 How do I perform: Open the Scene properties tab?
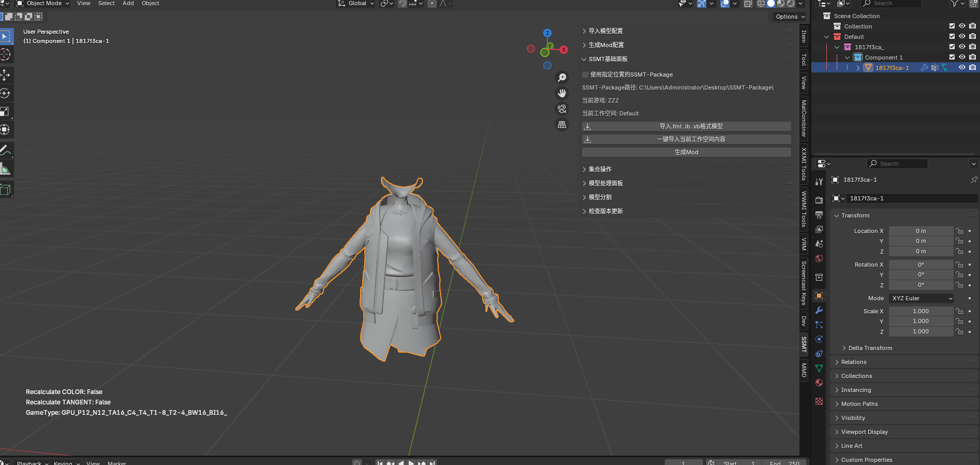tap(819, 243)
